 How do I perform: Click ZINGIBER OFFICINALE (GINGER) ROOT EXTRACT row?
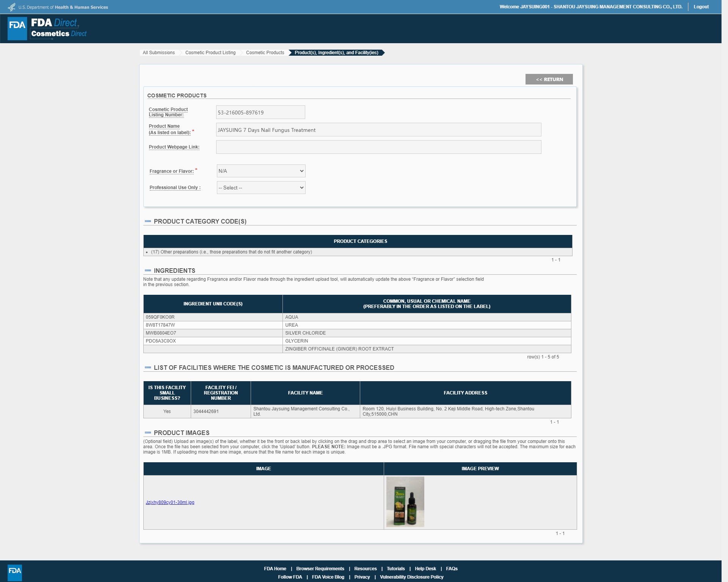tap(357, 349)
